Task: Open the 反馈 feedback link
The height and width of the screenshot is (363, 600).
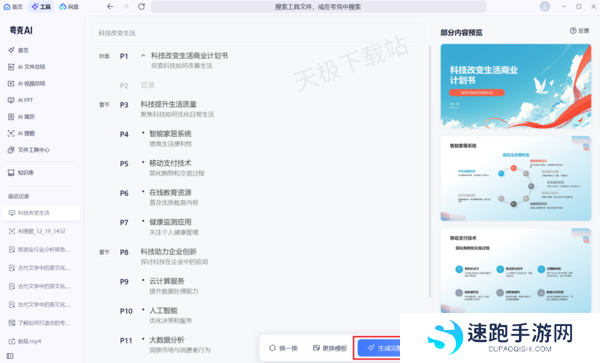Action: [579, 31]
